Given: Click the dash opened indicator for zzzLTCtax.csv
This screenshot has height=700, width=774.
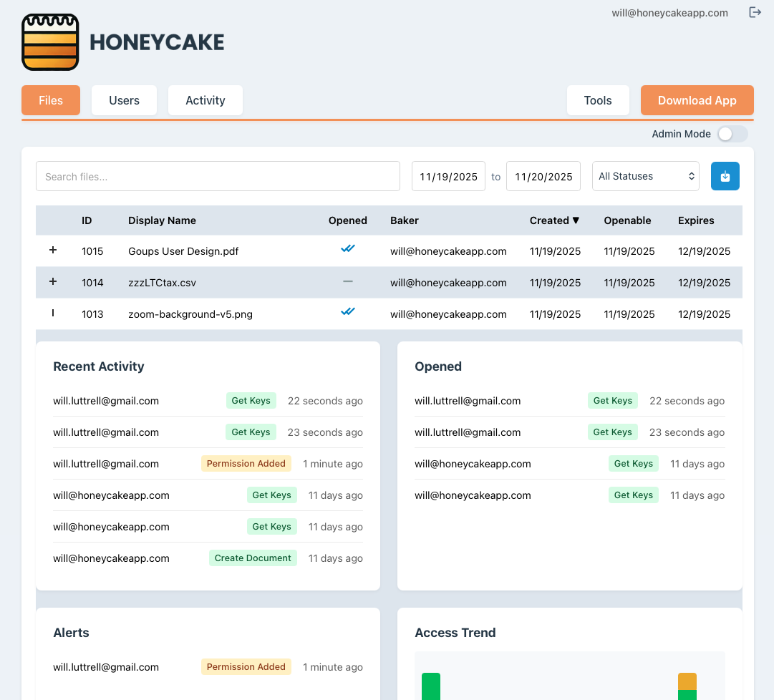Looking at the screenshot, I should click(x=347, y=281).
